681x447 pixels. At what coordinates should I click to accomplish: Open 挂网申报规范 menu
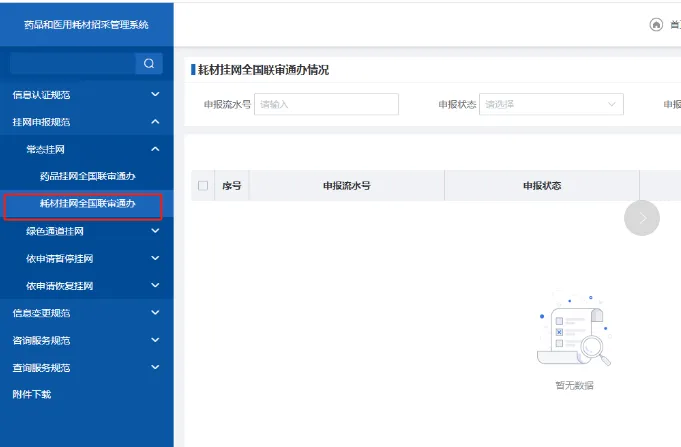87,122
